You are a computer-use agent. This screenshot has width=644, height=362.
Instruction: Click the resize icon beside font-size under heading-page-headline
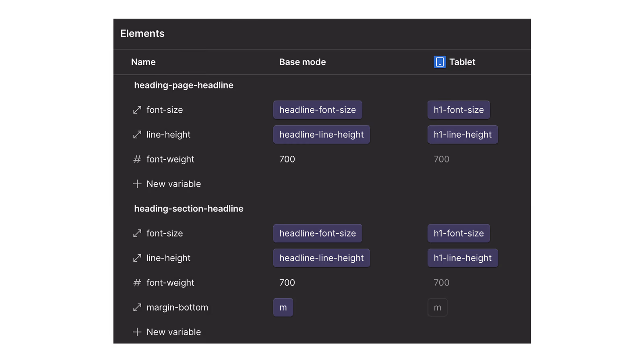(137, 110)
